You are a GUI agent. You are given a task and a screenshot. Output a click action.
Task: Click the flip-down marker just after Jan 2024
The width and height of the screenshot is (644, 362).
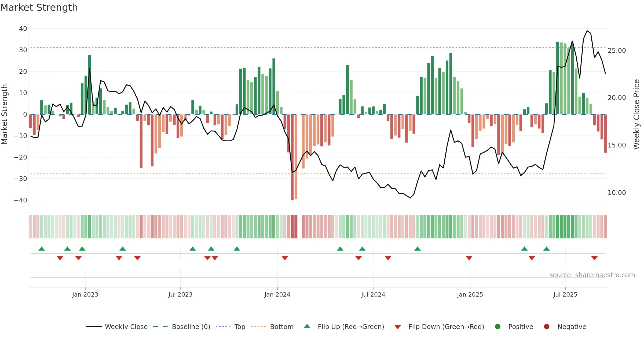pos(285,258)
